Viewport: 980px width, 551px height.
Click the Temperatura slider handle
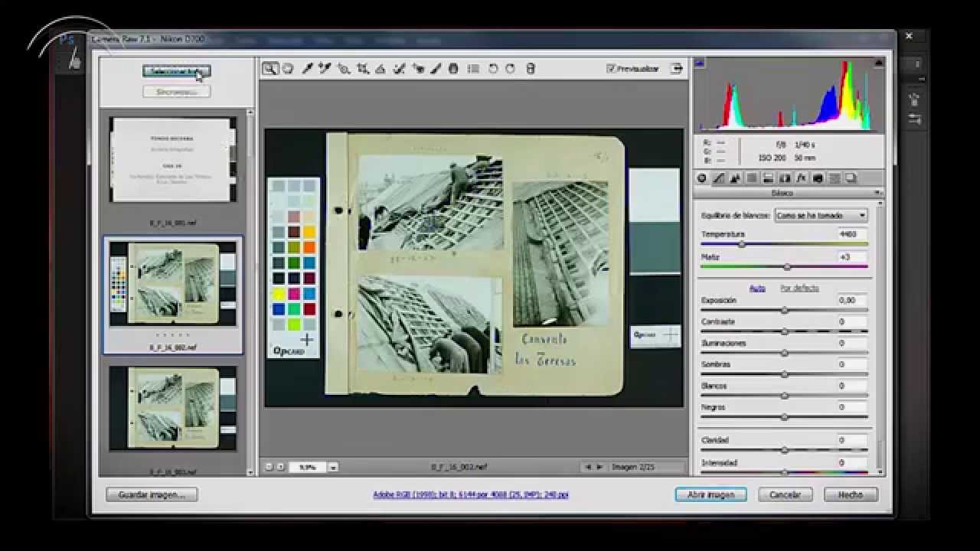coord(741,244)
